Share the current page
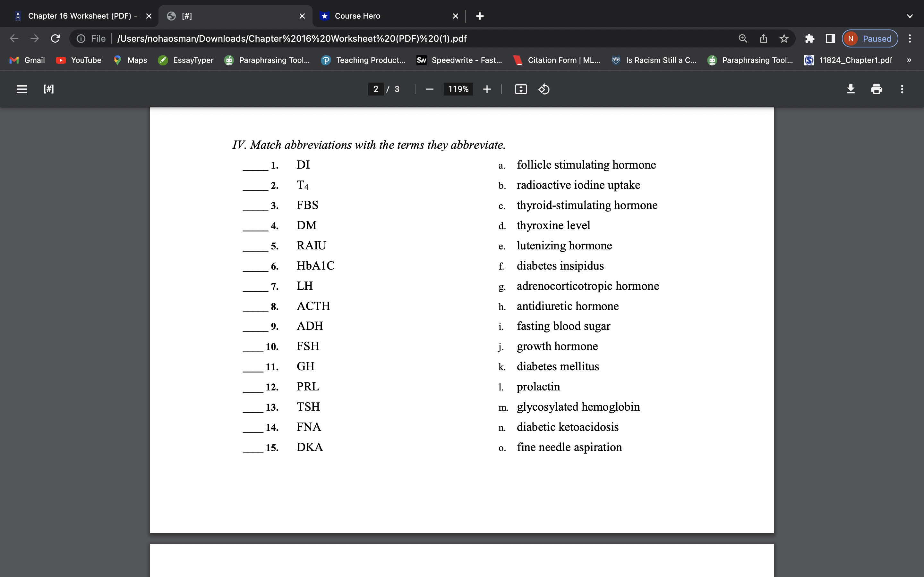This screenshot has height=577, width=924. click(763, 38)
